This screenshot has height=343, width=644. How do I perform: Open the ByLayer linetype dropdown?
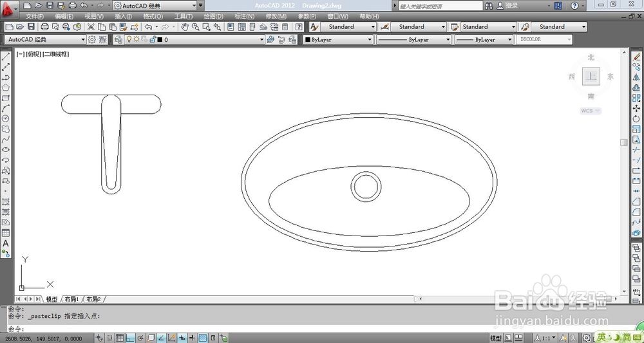[x=413, y=40]
